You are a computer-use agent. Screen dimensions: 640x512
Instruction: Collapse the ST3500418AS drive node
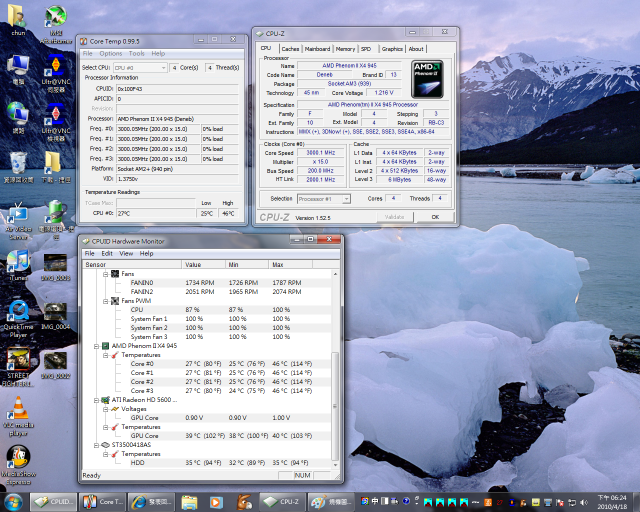tap(96, 445)
